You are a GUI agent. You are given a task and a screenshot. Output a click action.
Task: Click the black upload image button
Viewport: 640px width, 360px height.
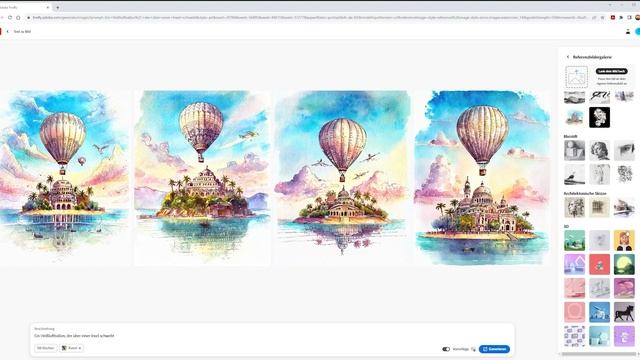(611, 71)
